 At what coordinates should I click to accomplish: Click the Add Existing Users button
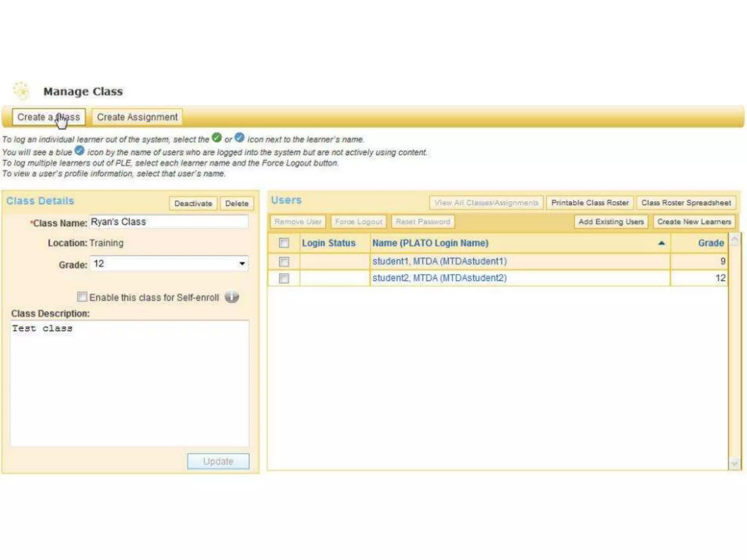(611, 222)
